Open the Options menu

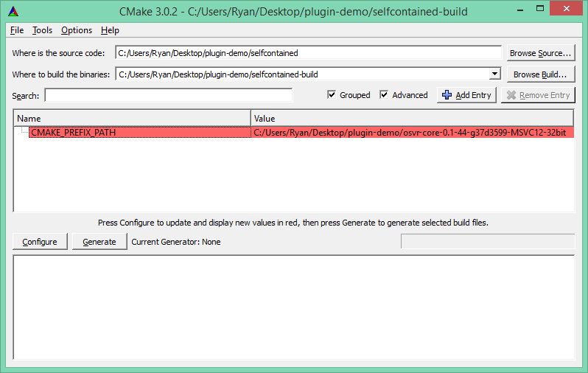tap(77, 30)
